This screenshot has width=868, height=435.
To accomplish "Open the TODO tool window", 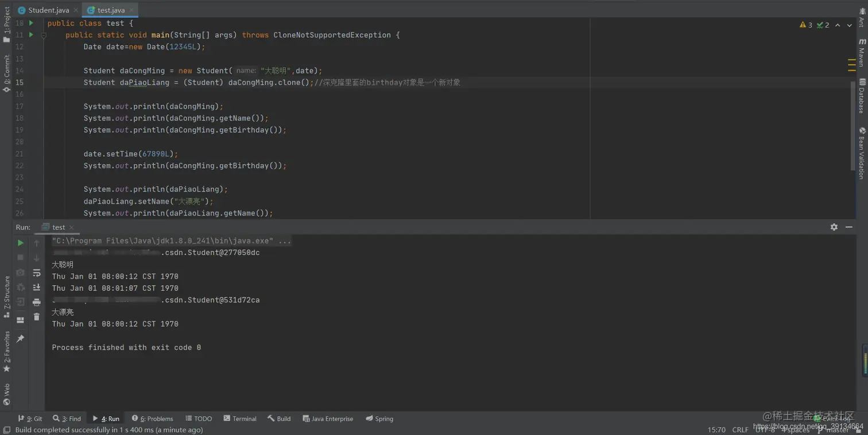I will click(x=198, y=418).
